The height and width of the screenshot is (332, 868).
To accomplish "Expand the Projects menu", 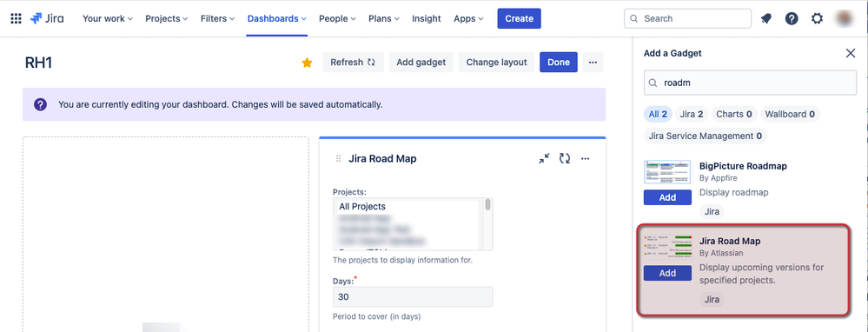I will click(167, 18).
